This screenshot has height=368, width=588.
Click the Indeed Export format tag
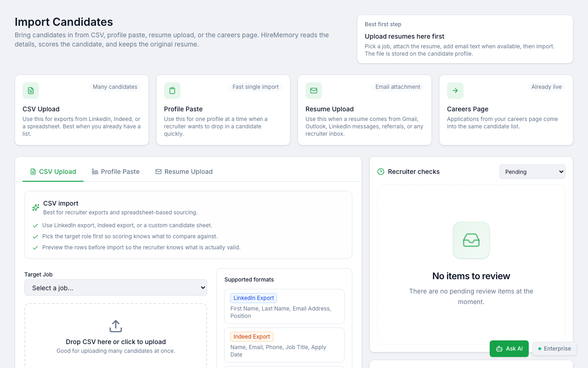pyautogui.click(x=252, y=337)
